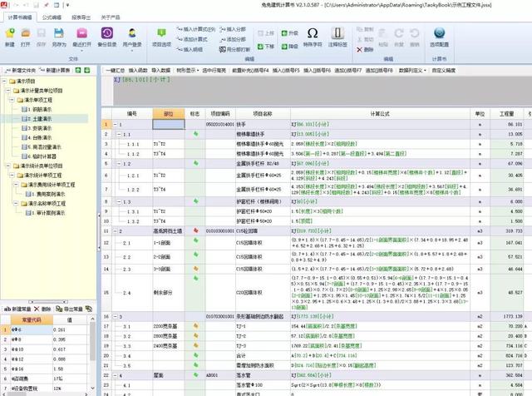The image size is (532, 396).
Task: Click the Ω 特殊字符 special character icon
Action: pos(313,33)
